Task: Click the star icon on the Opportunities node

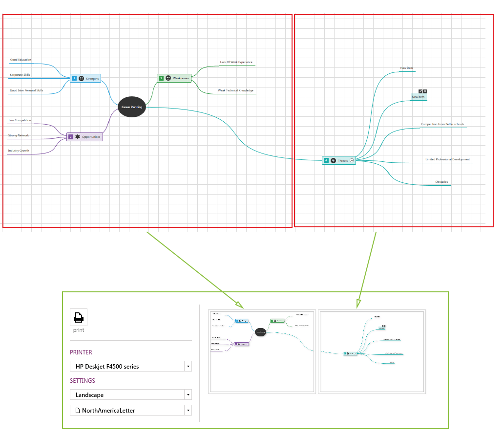Action: 78,136
